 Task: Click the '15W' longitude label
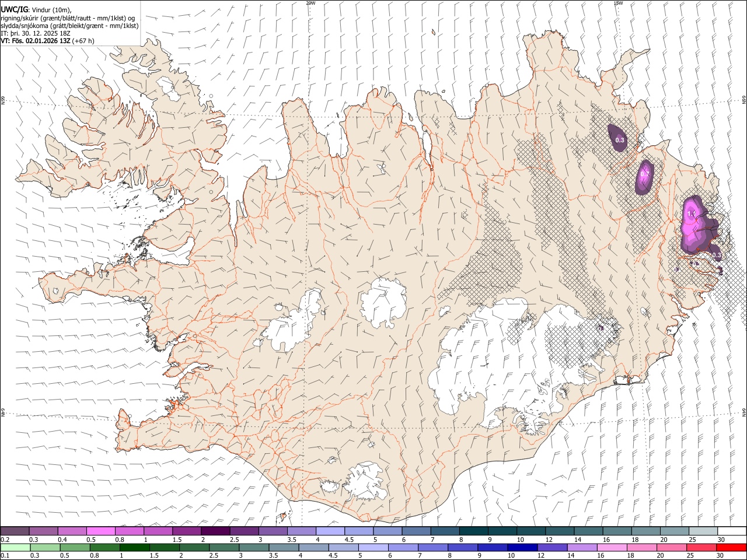coord(618,3)
